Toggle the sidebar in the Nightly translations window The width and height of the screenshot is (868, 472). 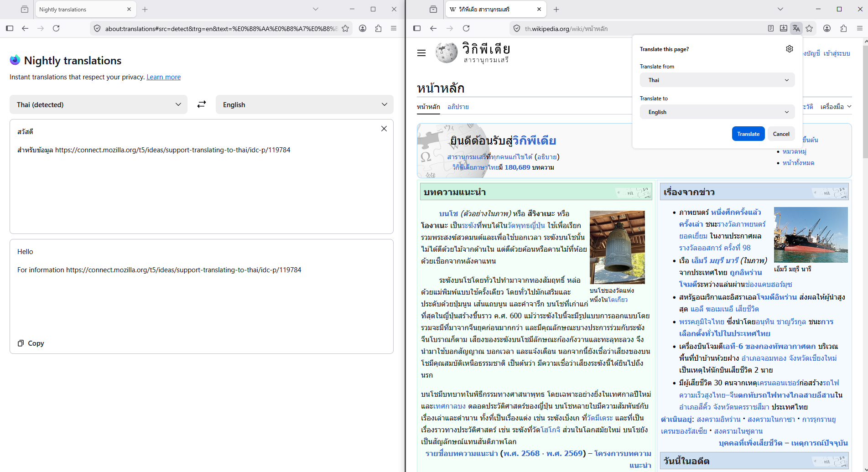point(10,28)
